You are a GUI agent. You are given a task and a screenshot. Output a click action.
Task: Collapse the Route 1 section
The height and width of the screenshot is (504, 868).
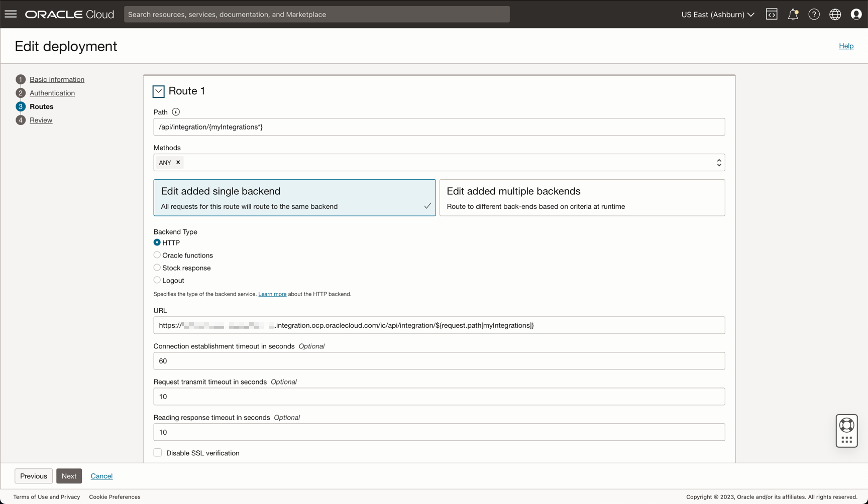[158, 91]
